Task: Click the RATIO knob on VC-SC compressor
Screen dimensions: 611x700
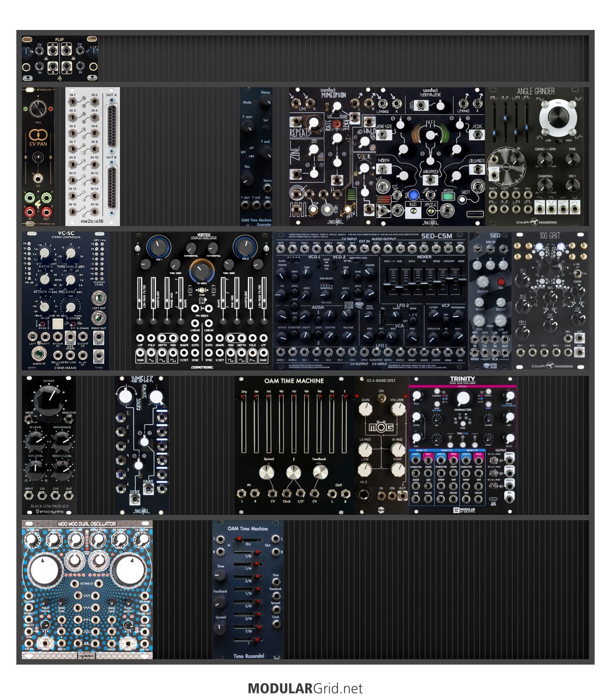Action: coord(43,253)
